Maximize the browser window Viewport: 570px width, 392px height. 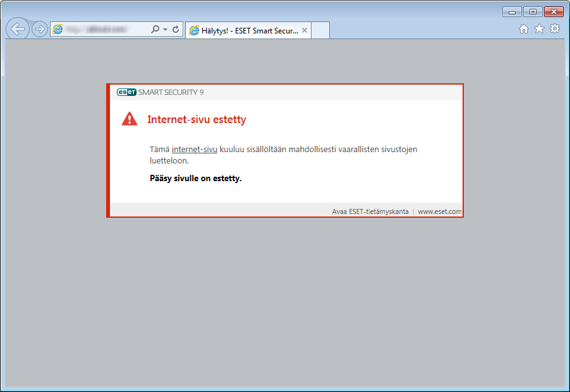(533, 12)
